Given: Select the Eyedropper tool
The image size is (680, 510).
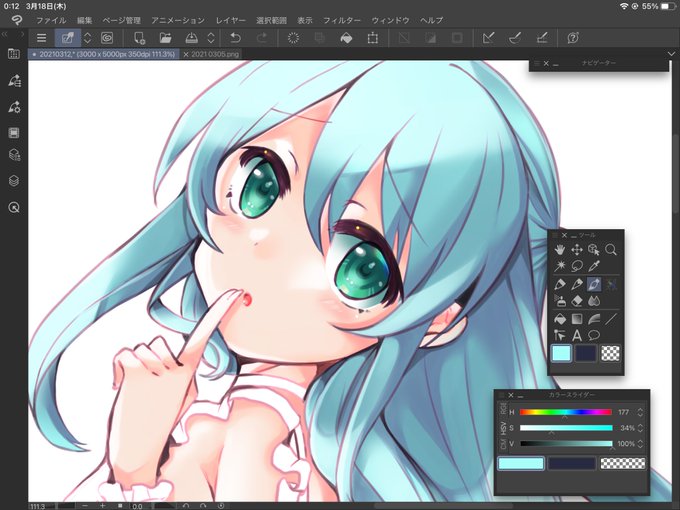Looking at the screenshot, I should (x=594, y=265).
